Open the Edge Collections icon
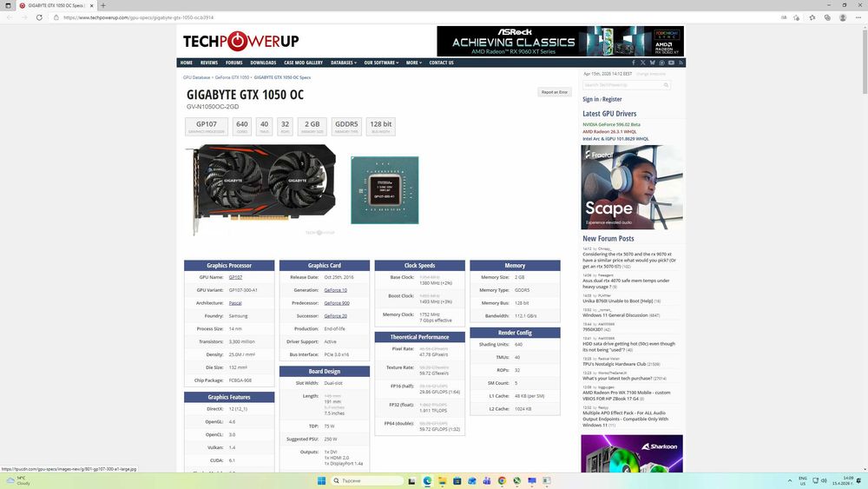 tap(827, 17)
